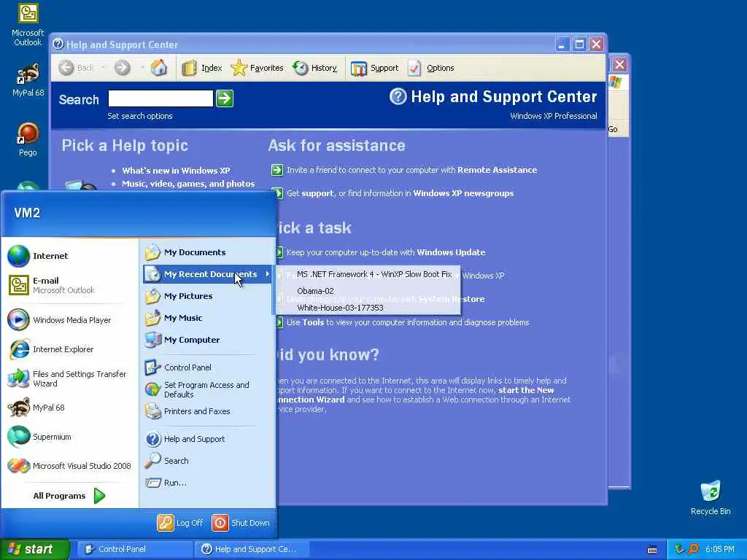Open Set Program Access and Defaults

click(x=207, y=389)
